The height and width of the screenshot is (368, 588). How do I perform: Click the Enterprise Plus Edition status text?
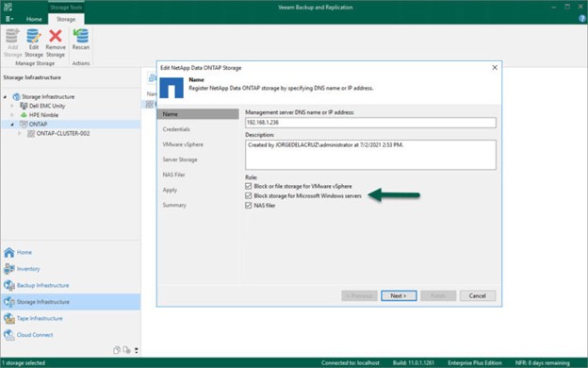coord(475,363)
